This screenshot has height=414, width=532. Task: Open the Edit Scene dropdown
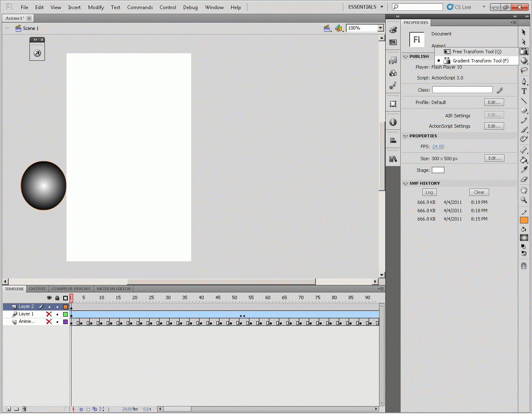pyautogui.click(x=328, y=28)
